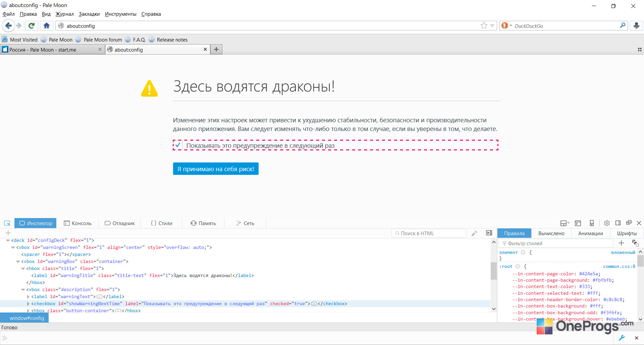644x345 pixels.
Task: Activate the eyedropper color picker
Action: [x=474, y=233]
